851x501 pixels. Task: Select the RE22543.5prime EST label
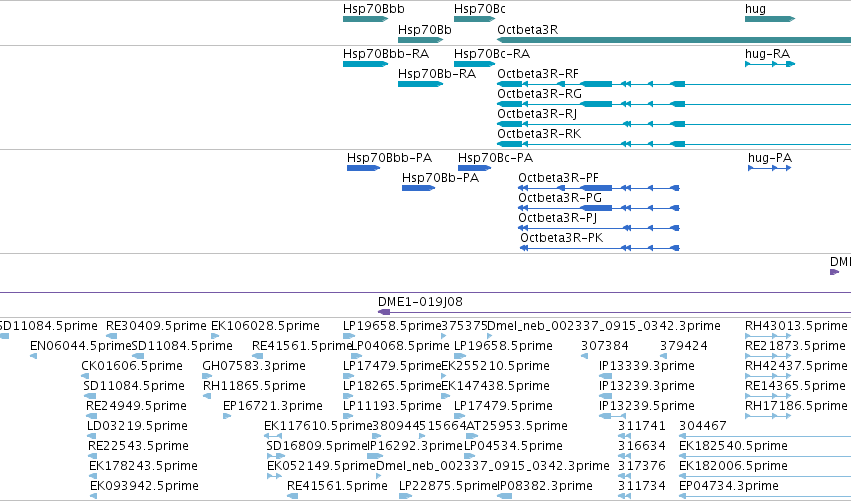click(138, 446)
